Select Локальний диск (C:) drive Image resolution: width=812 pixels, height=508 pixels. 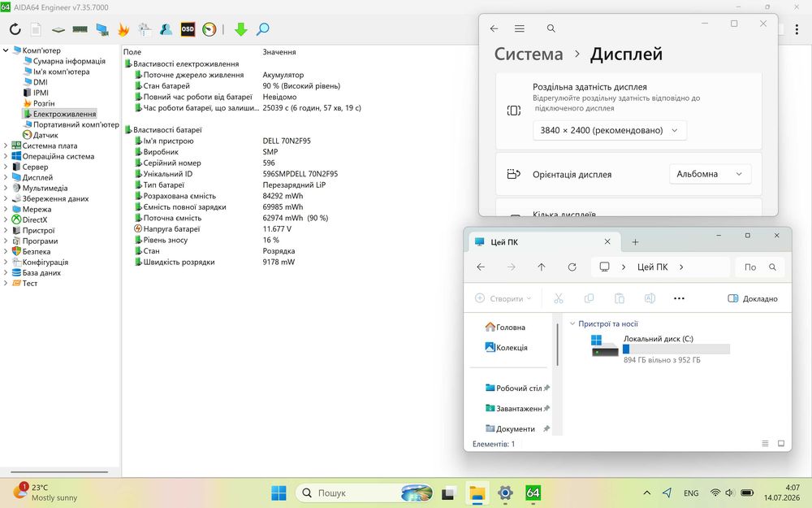pyautogui.click(x=660, y=349)
